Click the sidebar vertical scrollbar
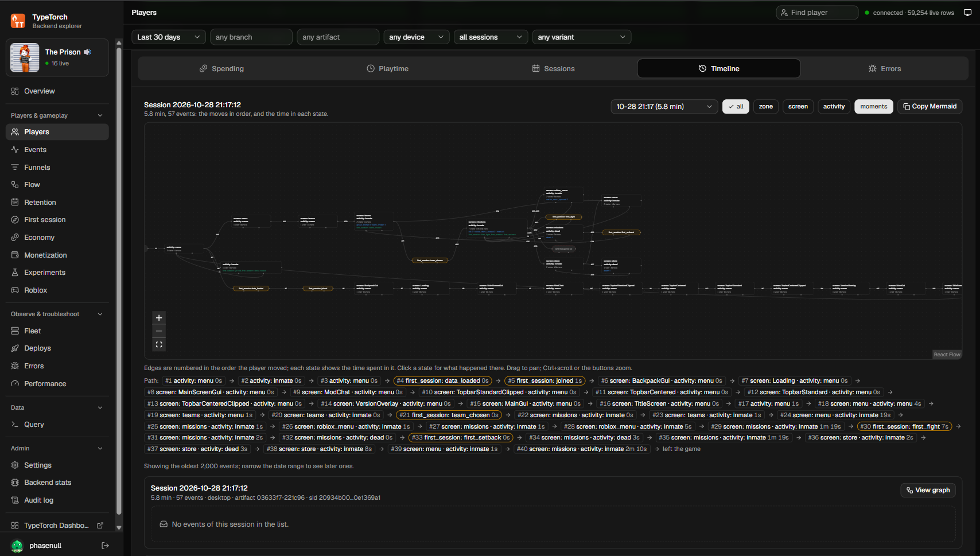This screenshot has width=980, height=556. click(x=119, y=281)
